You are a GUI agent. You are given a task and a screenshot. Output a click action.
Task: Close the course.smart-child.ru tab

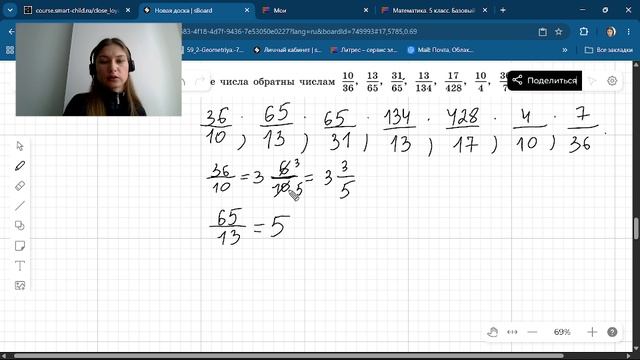click(128, 11)
